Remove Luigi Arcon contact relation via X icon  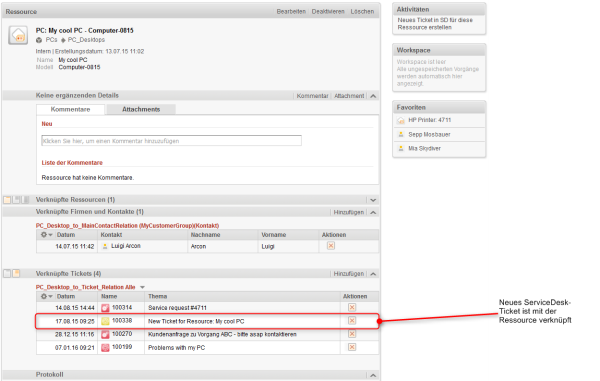[331, 246]
